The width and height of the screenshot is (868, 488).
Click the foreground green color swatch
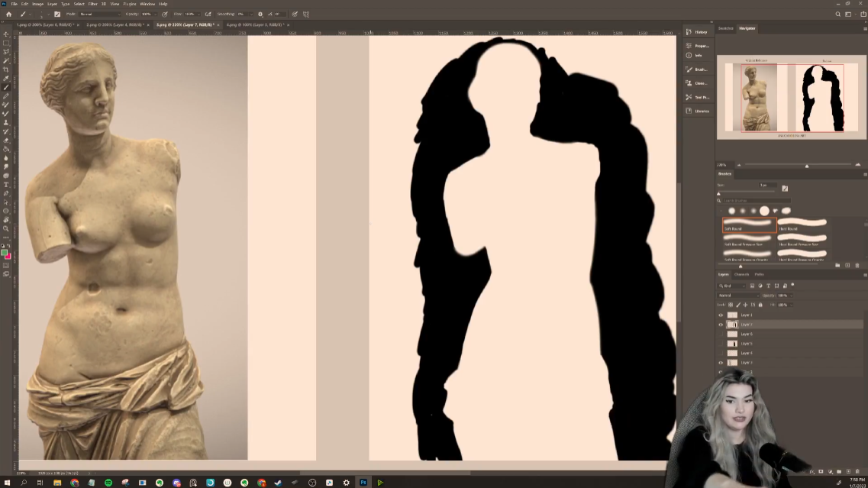(5, 253)
